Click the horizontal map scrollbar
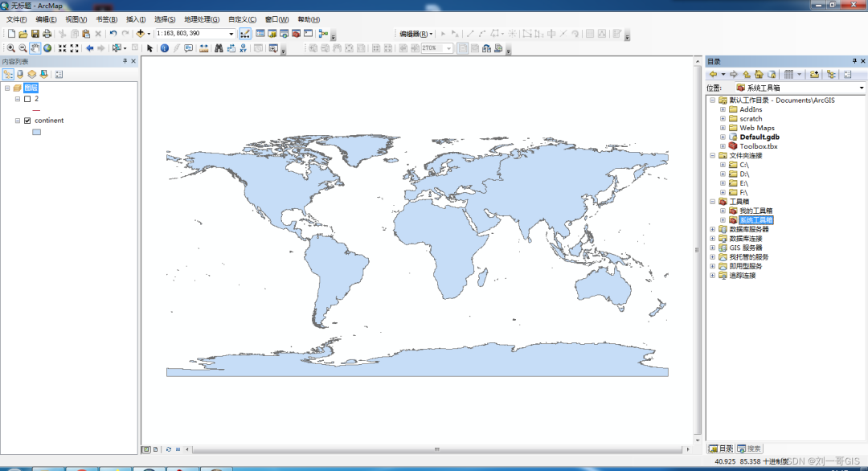This screenshot has width=868, height=471. [x=436, y=449]
